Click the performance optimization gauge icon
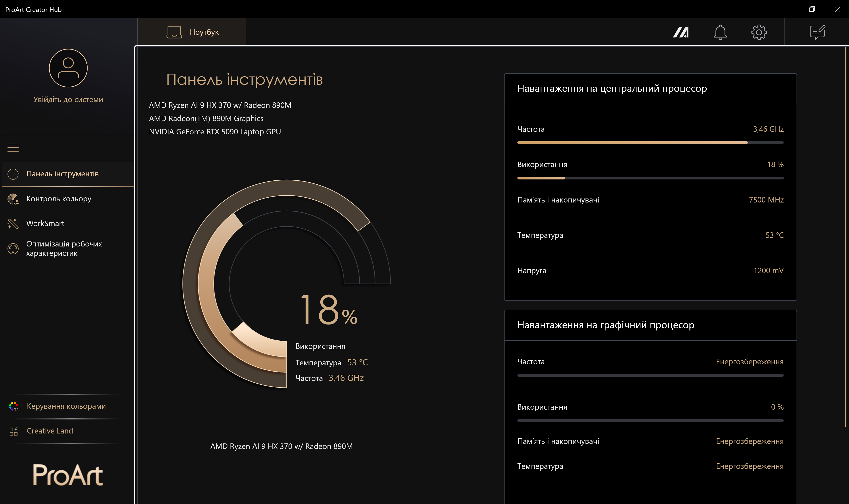Screen dimensions: 849x504 coord(13,249)
